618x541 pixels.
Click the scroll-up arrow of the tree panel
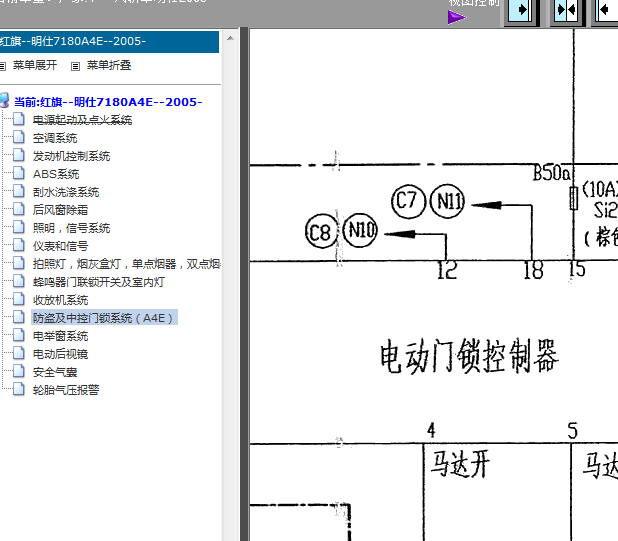pos(231,38)
